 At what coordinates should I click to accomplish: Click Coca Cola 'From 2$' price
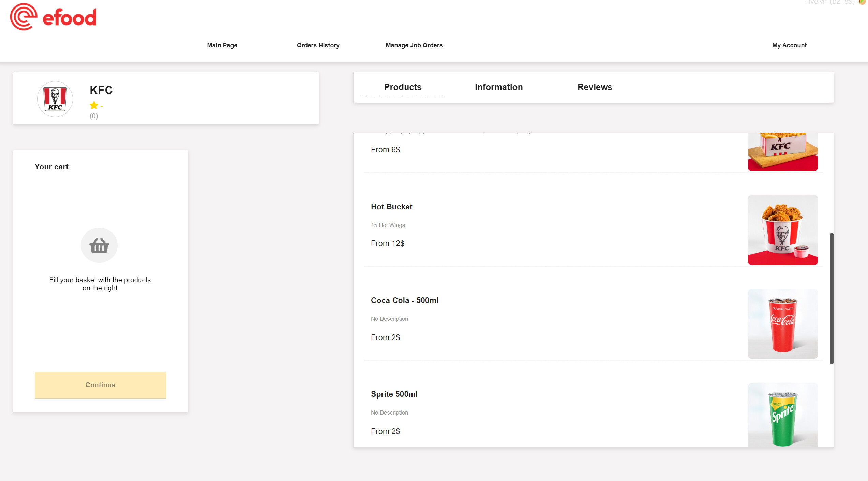pos(385,337)
